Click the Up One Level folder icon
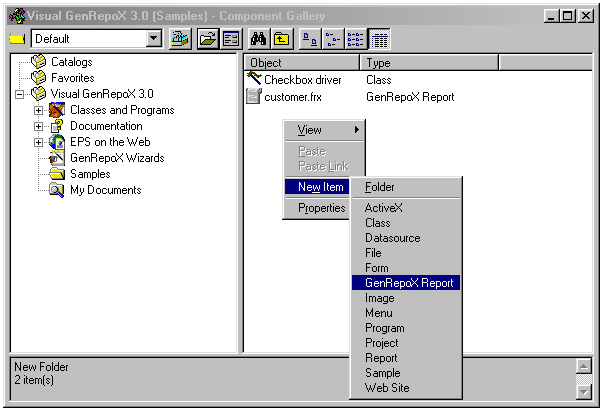Viewport: 601px width, 409px height. [282, 39]
